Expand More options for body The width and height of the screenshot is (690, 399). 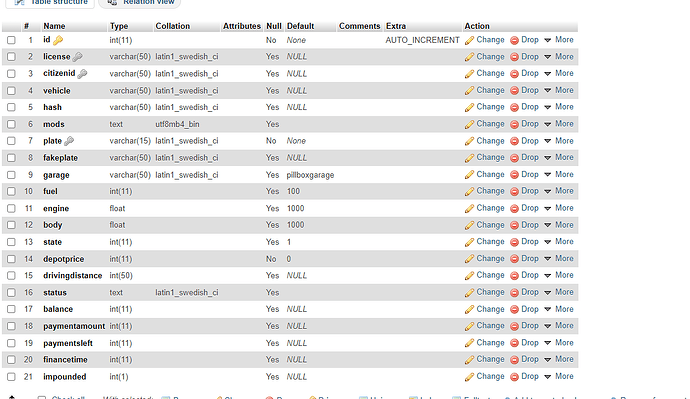(559, 225)
